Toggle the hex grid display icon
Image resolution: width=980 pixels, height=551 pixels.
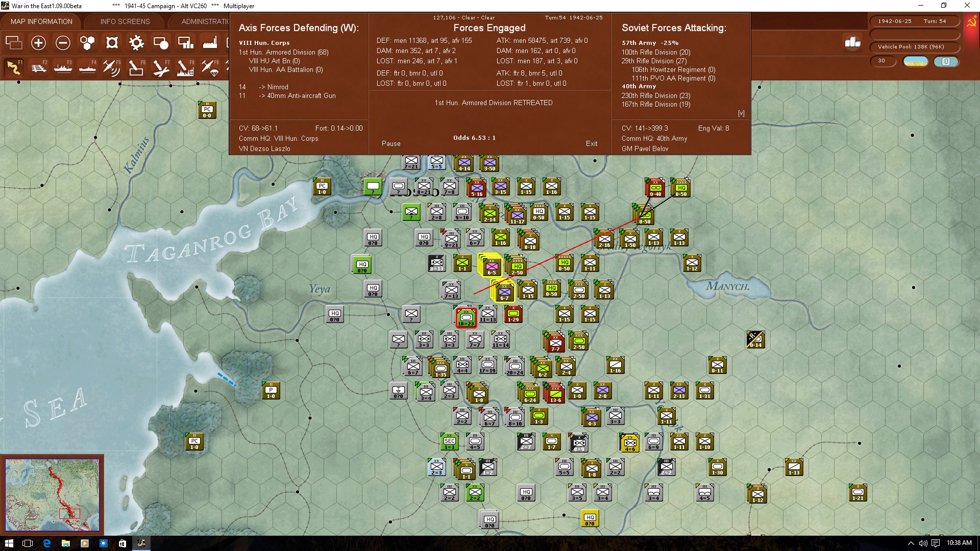[x=87, y=43]
